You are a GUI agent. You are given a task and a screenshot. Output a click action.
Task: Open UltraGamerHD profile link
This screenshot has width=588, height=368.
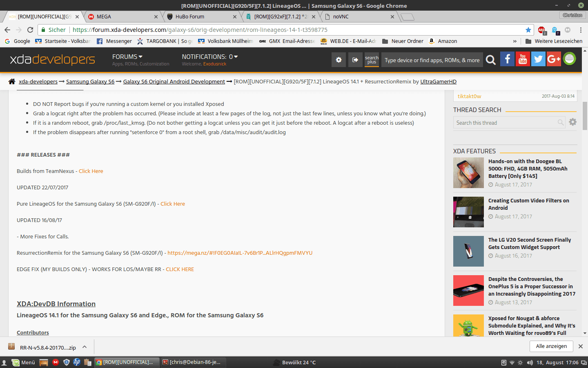pos(439,82)
